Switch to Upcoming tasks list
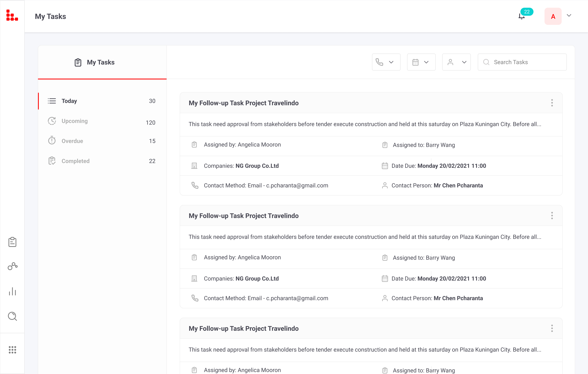This screenshot has height=374, width=588. tap(74, 121)
